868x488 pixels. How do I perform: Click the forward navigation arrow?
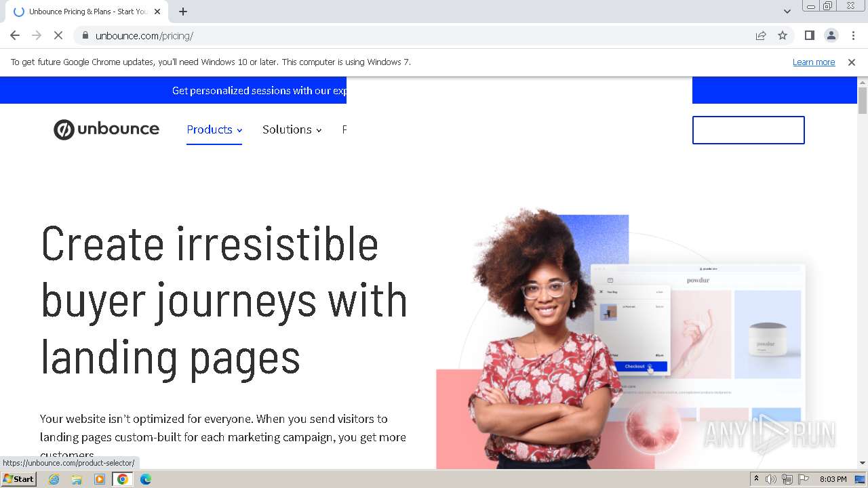[37, 35]
